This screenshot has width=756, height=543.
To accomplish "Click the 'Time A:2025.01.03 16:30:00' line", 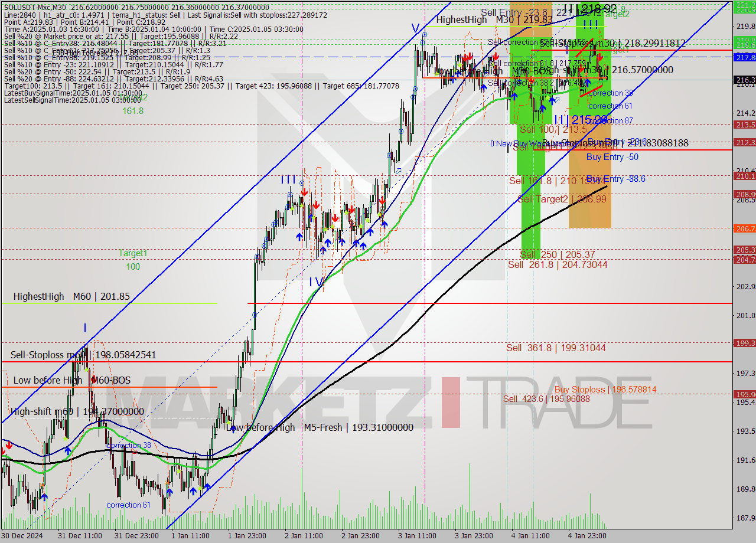I will (x=154, y=30).
